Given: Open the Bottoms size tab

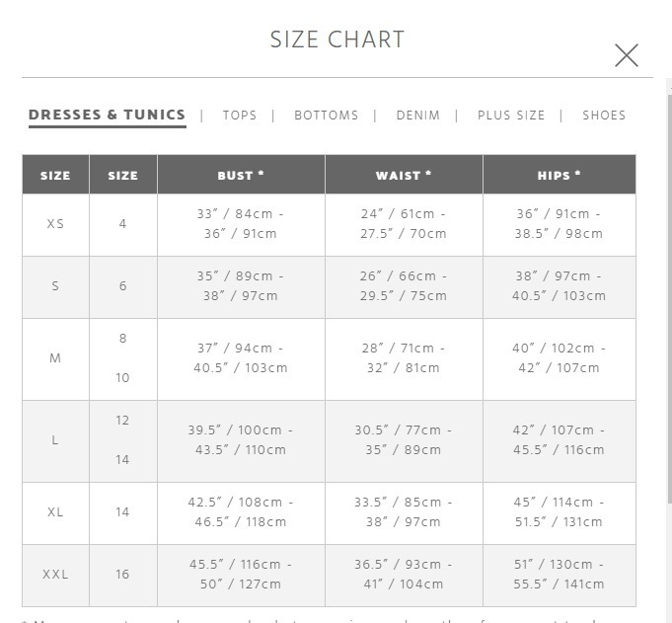Looking at the screenshot, I should click(327, 116).
